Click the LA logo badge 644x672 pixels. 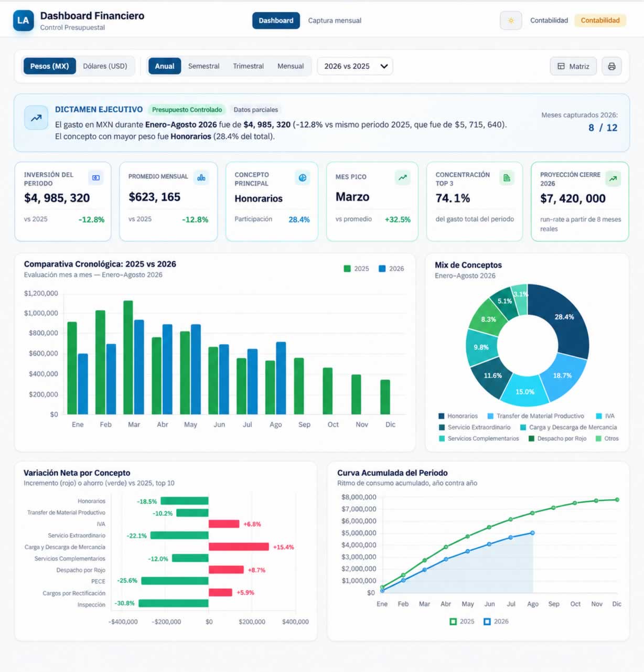[x=23, y=20]
